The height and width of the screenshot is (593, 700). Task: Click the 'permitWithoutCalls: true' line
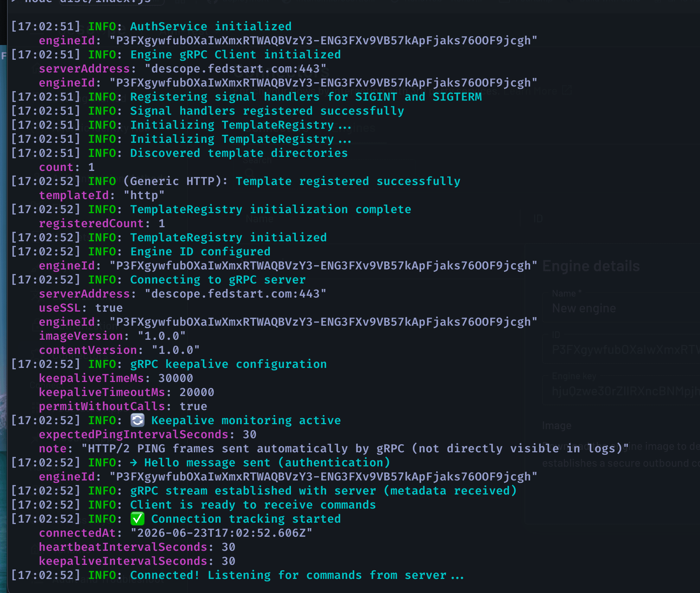coord(123,406)
